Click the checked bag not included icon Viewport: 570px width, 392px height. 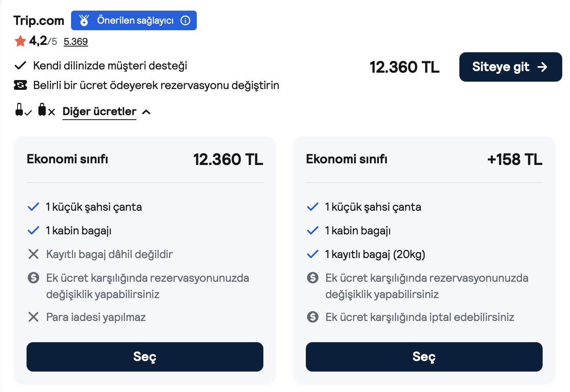(x=46, y=110)
